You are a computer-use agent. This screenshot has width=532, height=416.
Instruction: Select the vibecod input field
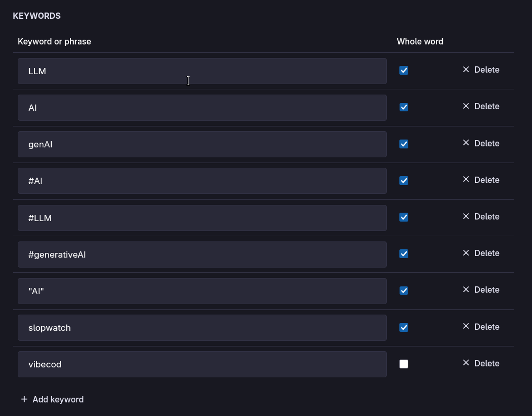click(202, 364)
